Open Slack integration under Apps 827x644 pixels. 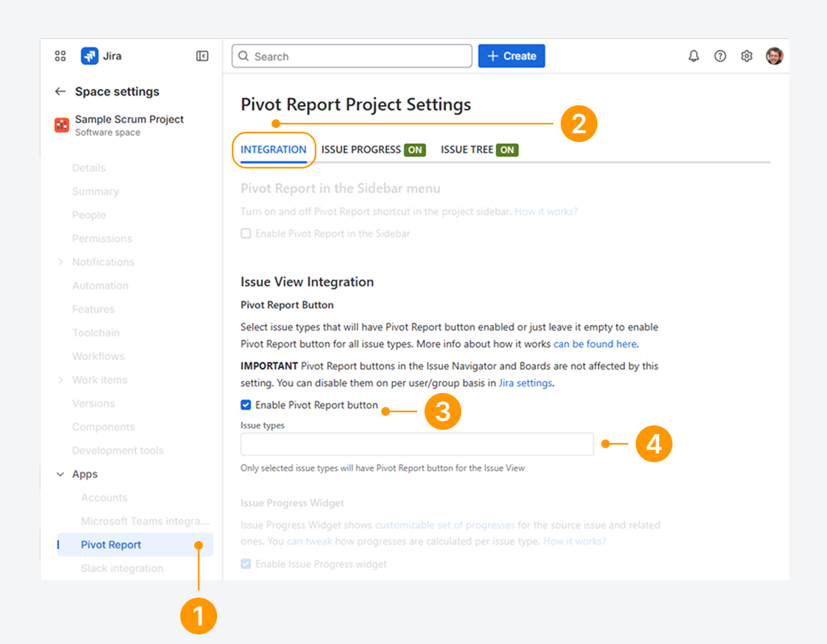pyautogui.click(x=122, y=568)
